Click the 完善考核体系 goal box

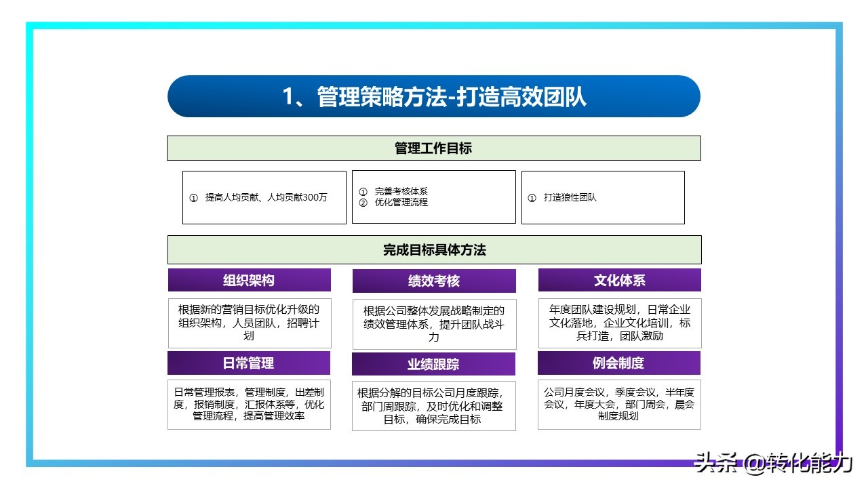point(433,197)
